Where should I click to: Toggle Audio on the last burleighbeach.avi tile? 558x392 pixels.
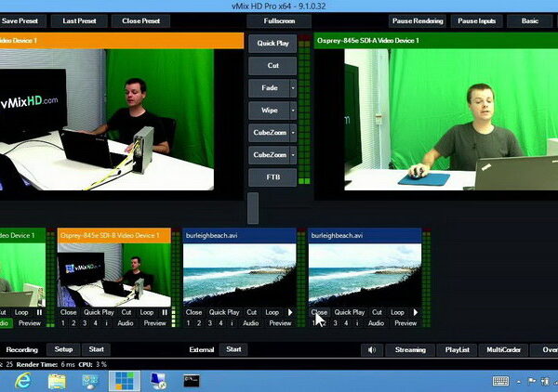pos(376,323)
